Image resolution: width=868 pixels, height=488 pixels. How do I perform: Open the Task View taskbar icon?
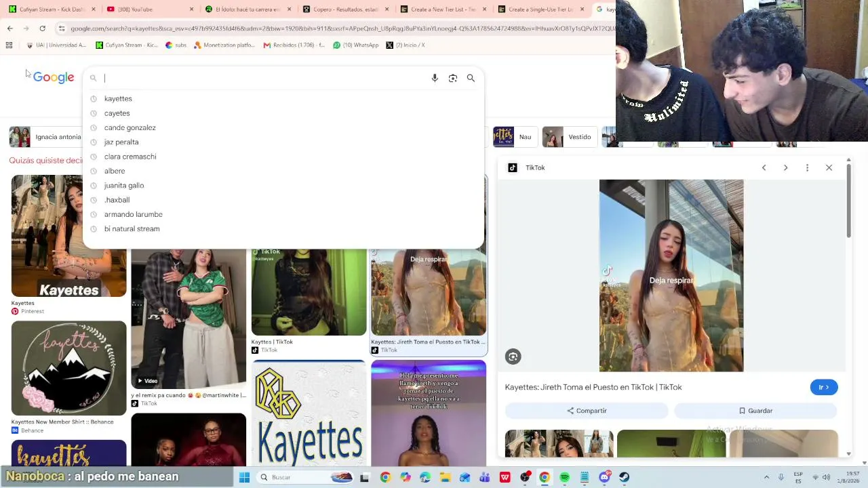point(364,477)
